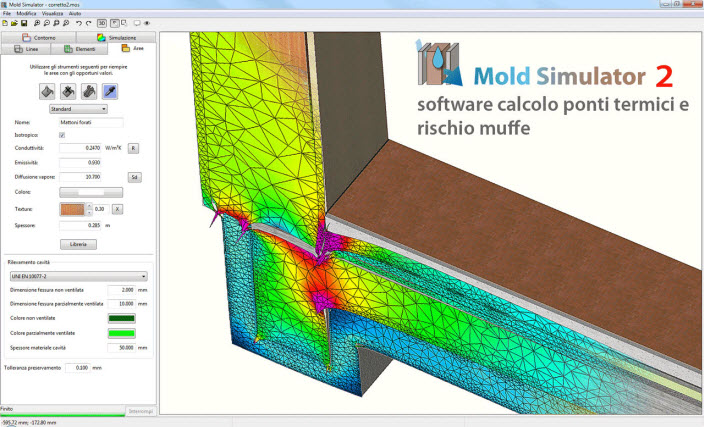Screen dimensions: 704x427
Task: Create a new file from the toolbar
Action: pos(5,23)
